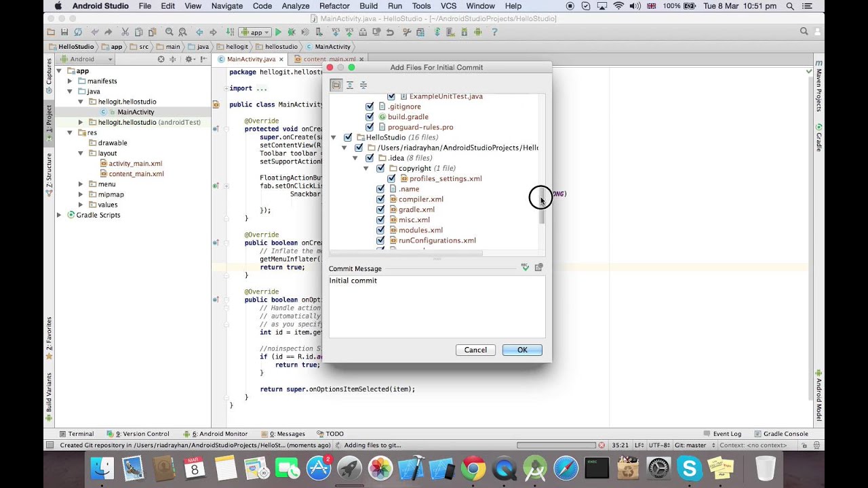Screen dimensions: 868x488
Task: Click OK in the commit dialog
Action: click(522, 350)
